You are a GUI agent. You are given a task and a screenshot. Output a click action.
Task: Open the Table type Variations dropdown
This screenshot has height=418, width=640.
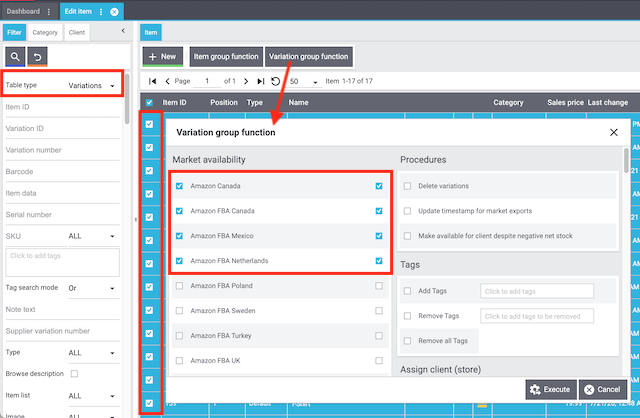pyautogui.click(x=91, y=86)
